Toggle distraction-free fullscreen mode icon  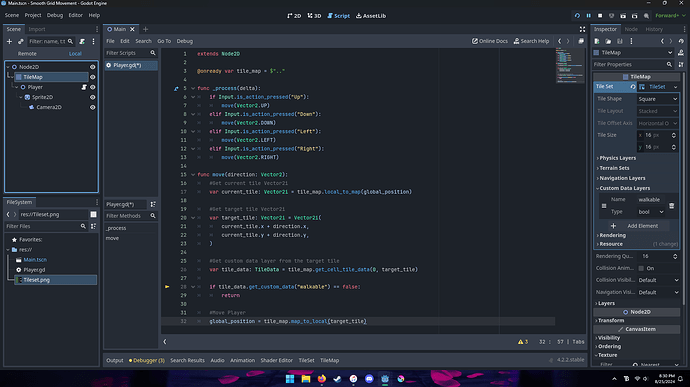coord(582,29)
